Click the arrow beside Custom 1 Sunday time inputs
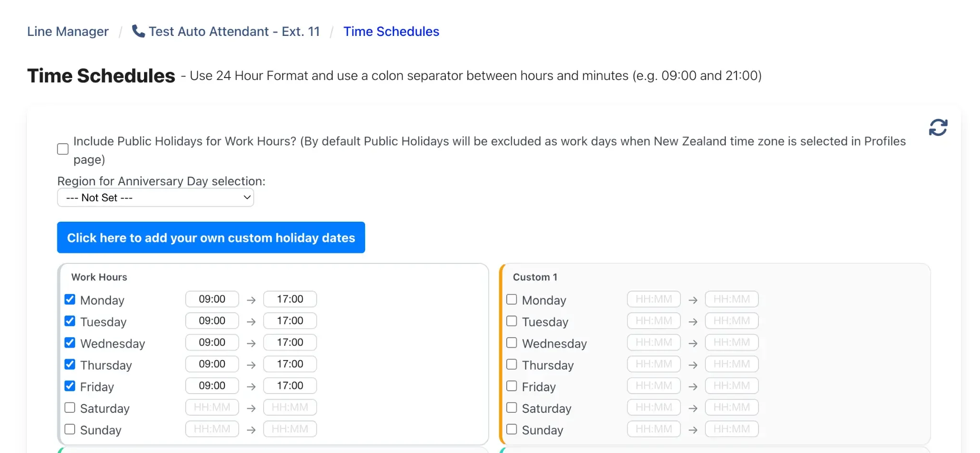The image size is (980, 453). [693, 429]
